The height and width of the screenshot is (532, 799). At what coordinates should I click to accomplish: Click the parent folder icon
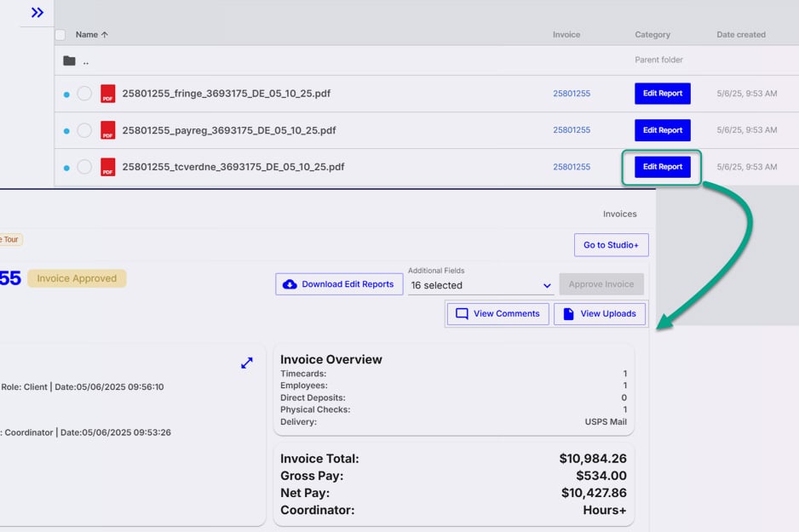(x=69, y=61)
